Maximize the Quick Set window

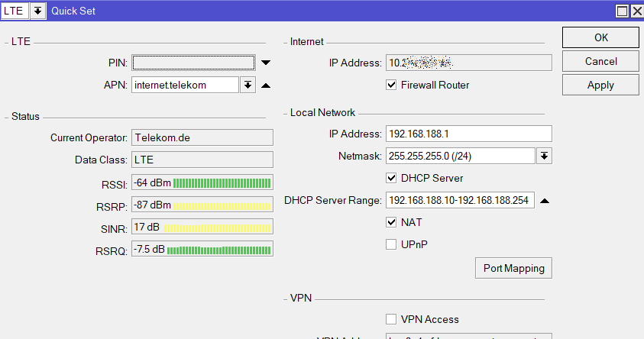tap(623, 11)
